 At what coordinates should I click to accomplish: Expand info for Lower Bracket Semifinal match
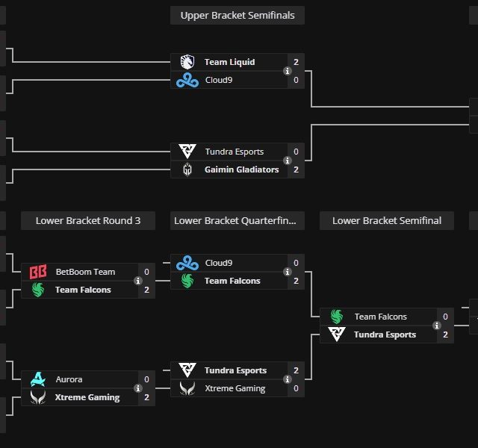click(x=437, y=326)
